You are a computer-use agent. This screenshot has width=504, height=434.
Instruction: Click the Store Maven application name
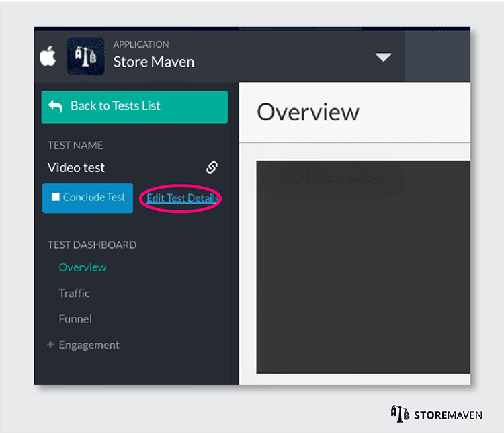tap(154, 62)
